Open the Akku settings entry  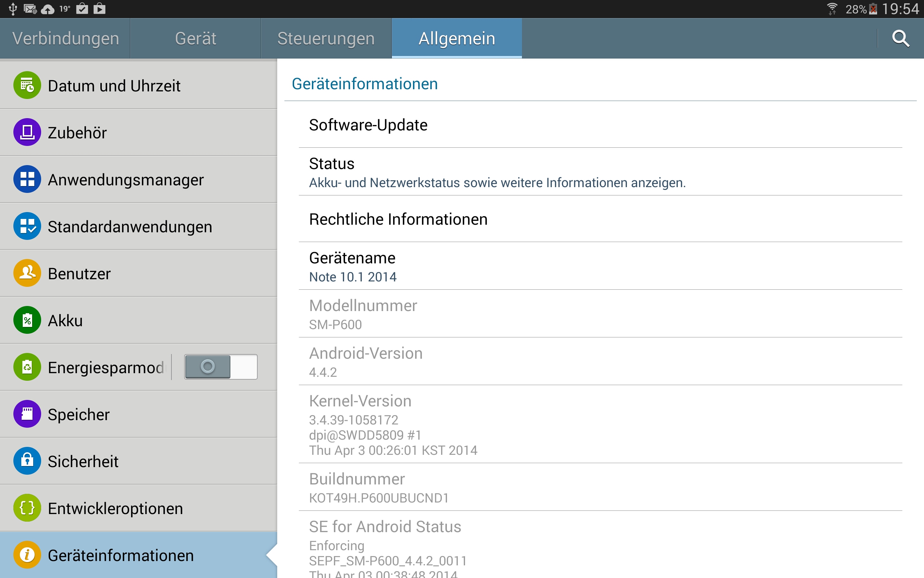point(138,320)
